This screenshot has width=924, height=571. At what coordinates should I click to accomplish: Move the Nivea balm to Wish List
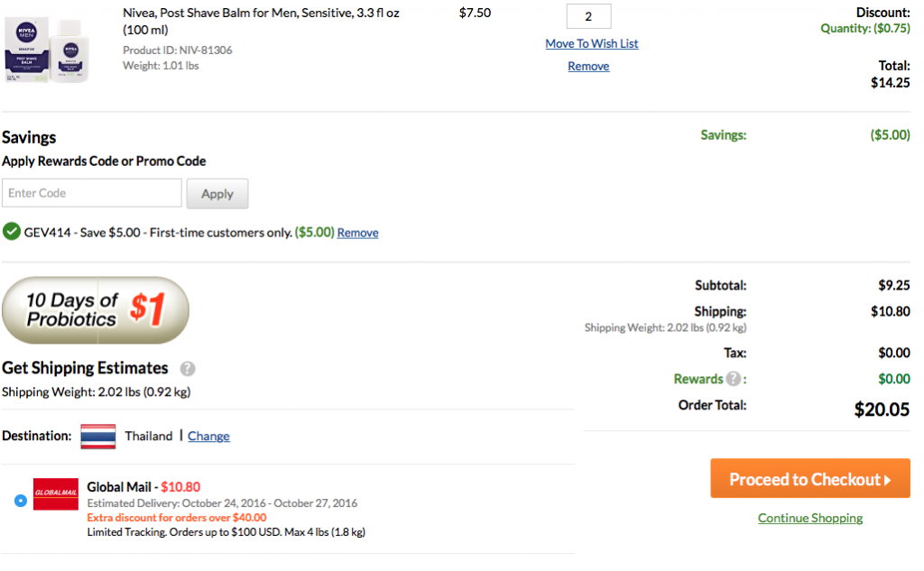click(592, 43)
